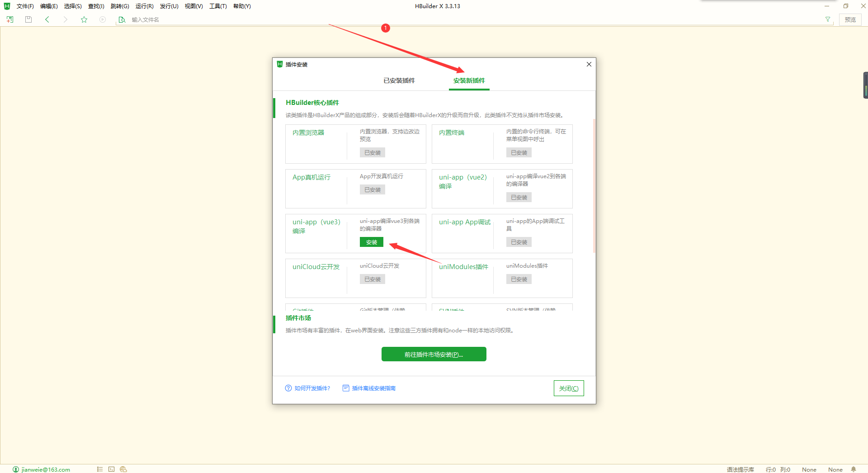The width and height of the screenshot is (868, 473).
Task: Click 前往插件市场安装(P)... button
Action: tap(434, 354)
